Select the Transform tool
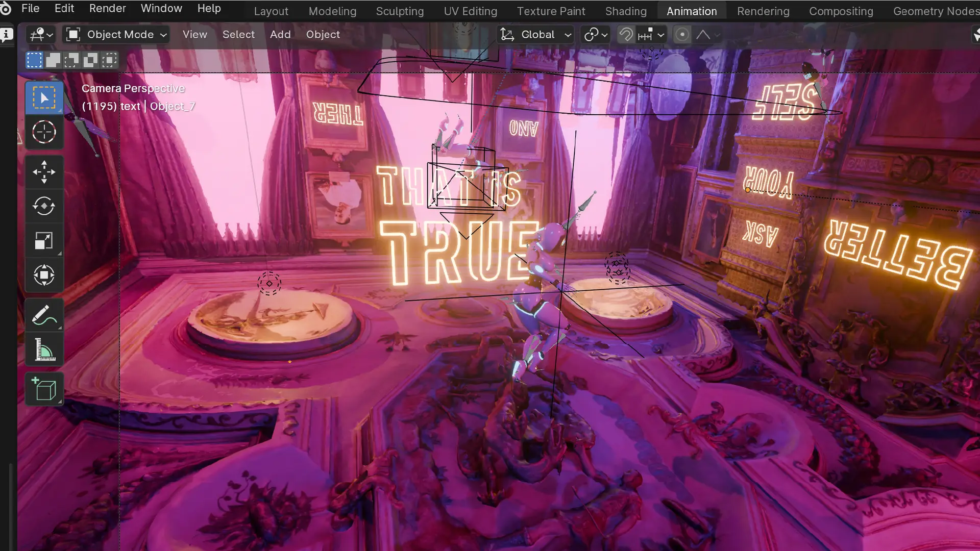Viewport: 980px width, 551px height. tap(44, 275)
